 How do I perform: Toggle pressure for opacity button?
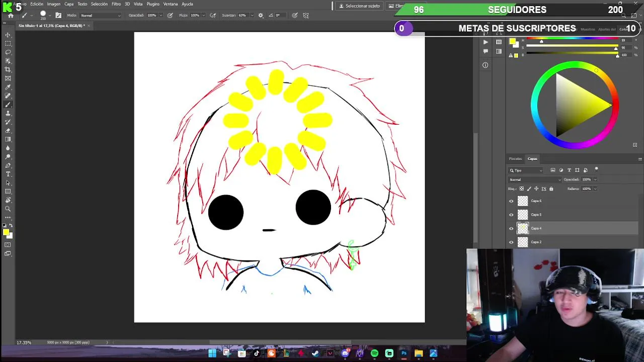pos(170,15)
